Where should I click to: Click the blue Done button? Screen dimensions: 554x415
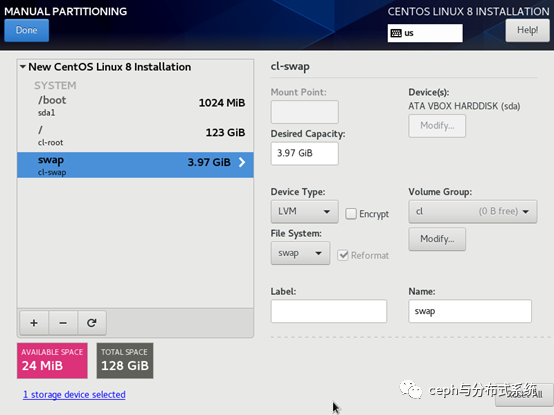pyautogui.click(x=26, y=30)
